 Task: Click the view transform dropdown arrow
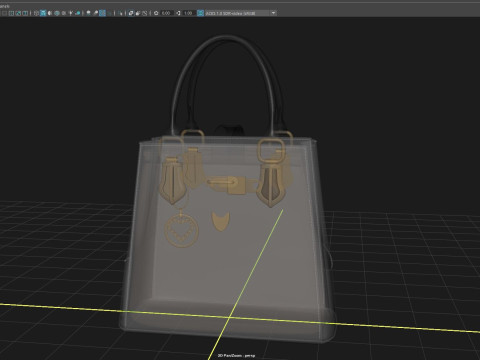[273, 13]
